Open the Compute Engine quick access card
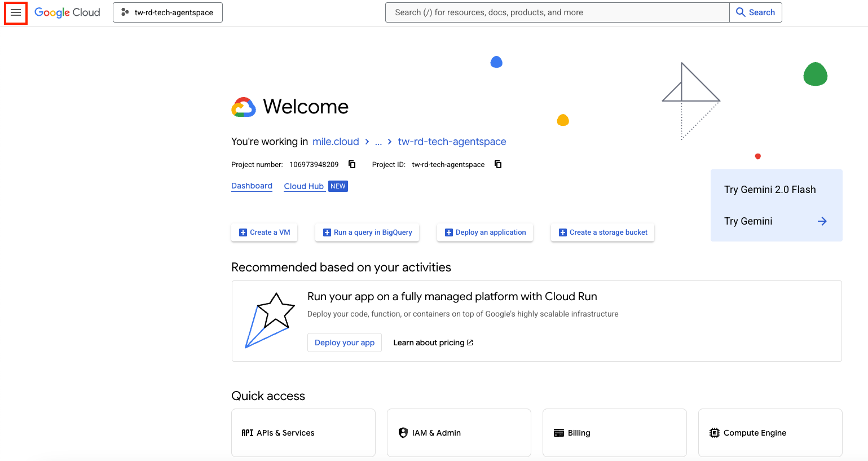This screenshot has height=461, width=868. pyautogui.click(x=770, y=433)
